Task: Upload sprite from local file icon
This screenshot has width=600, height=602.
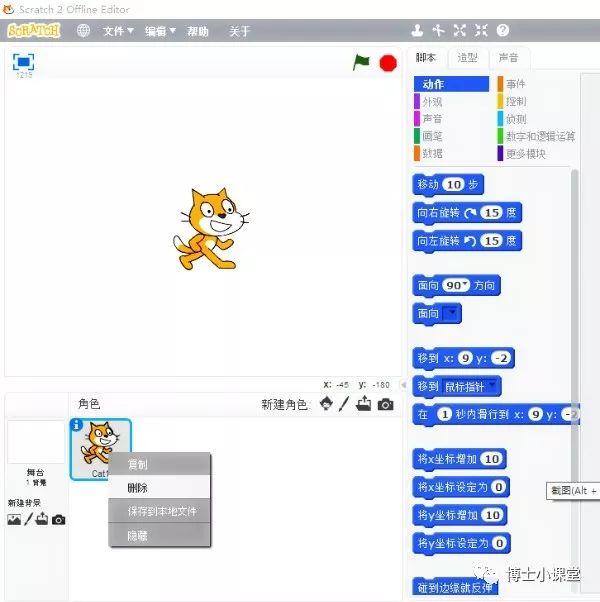Action: [363, 404]
